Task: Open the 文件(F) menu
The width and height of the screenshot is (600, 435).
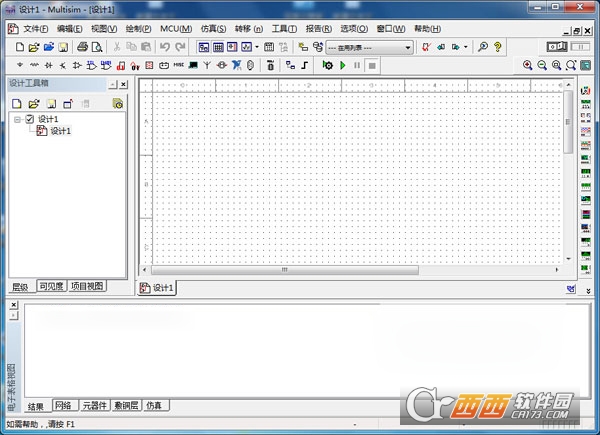Action: (x=36, y=29)
